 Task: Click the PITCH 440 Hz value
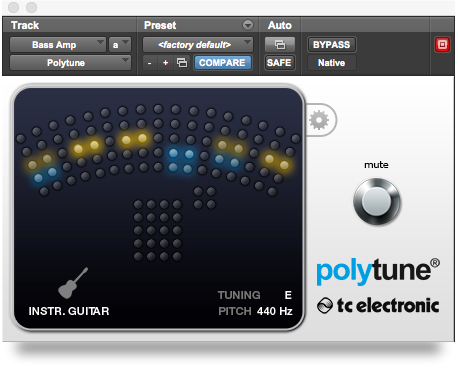[275, 311]
